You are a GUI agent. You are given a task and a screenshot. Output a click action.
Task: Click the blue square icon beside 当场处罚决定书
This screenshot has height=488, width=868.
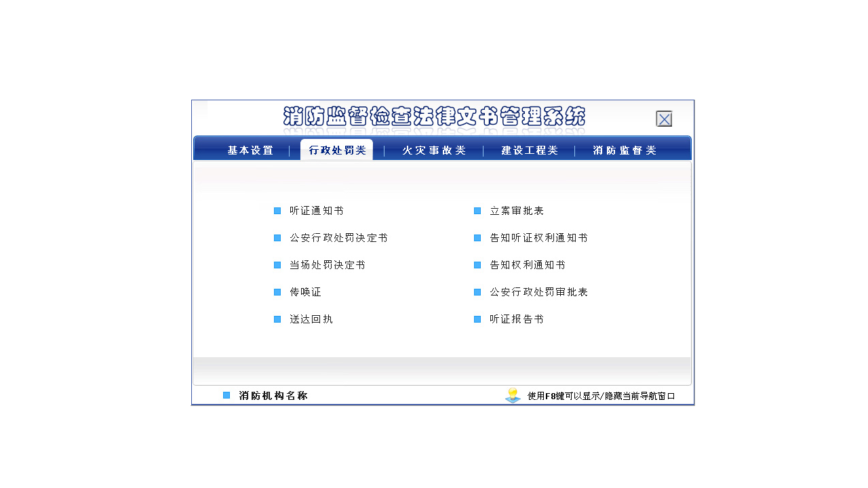pos(277,265)
